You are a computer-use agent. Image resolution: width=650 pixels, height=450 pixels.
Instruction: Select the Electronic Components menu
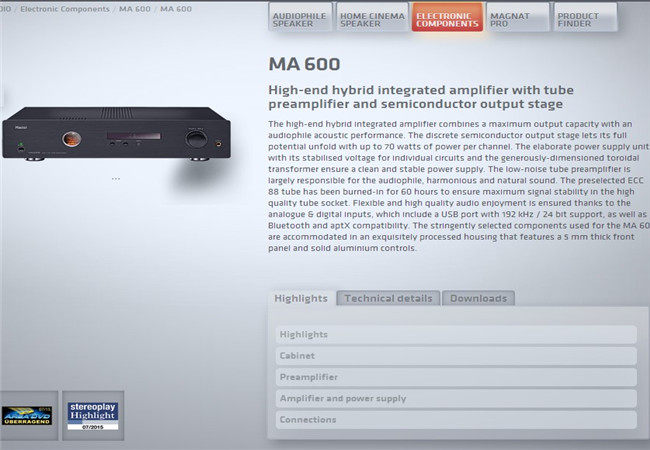coord(447,17)
